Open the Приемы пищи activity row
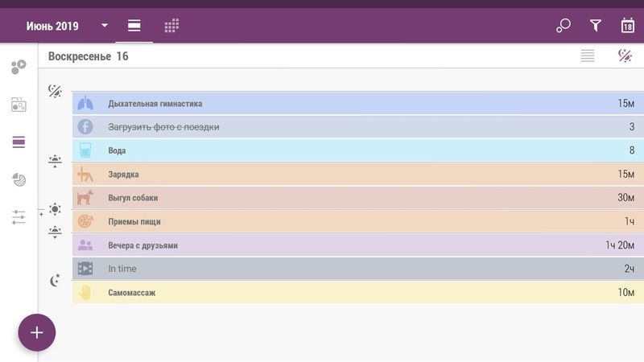644x362 pixels. pyautogui.click(x=358, y=221)
